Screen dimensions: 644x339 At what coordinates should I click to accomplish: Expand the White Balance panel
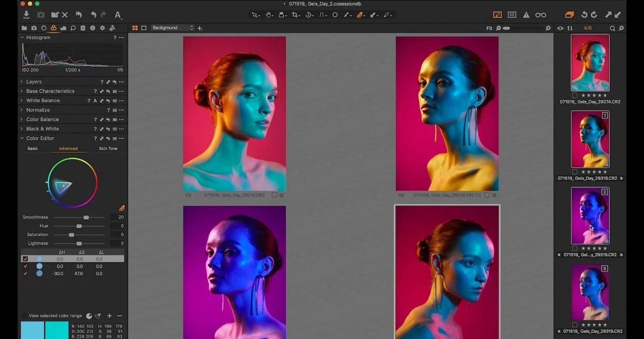pyautogui.click(x=22, y=101)
